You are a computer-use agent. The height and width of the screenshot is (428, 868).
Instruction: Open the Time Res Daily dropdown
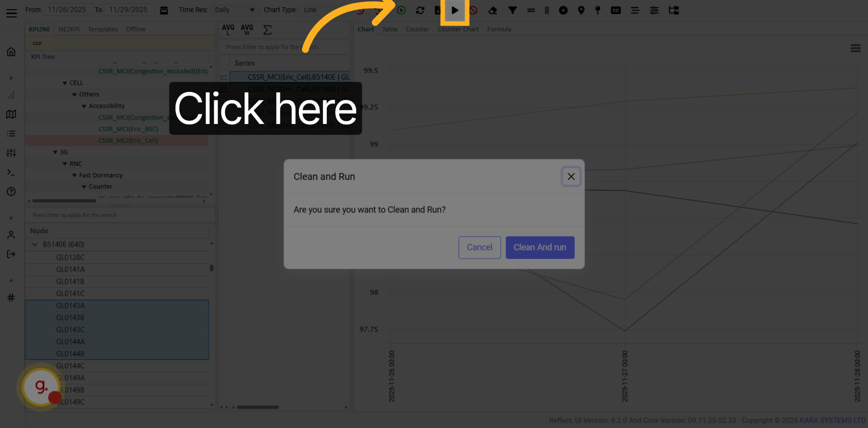(234, 10)
